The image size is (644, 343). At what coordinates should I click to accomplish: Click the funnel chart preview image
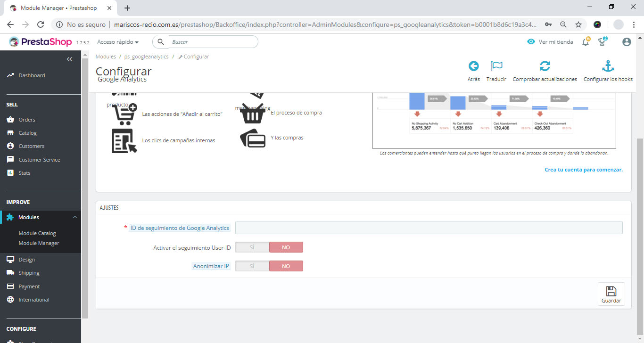tap(494, 121)
